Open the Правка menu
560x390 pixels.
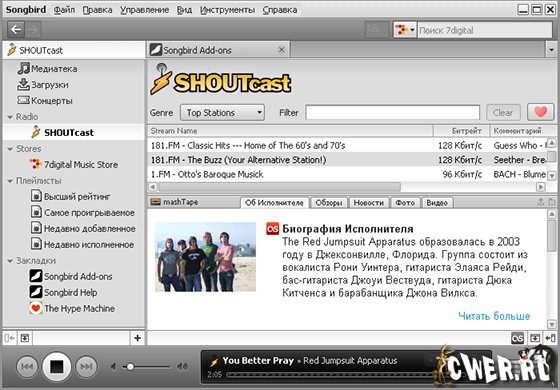pyautogui.click(x=98, y=10)
